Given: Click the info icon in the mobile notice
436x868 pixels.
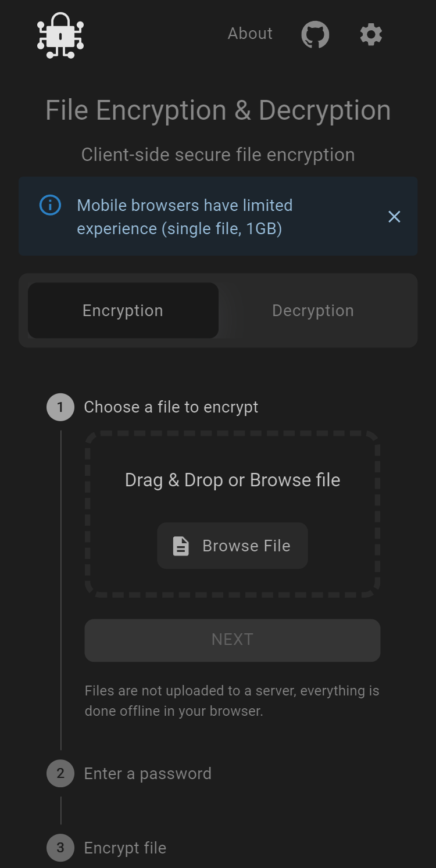Looking at the screenshot, I should tap(50, 205).
